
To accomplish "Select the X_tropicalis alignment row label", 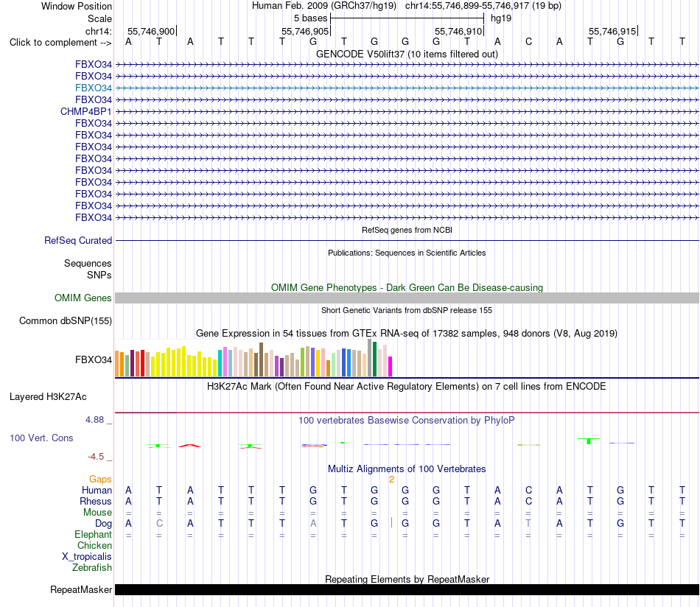I will (87, 557).
